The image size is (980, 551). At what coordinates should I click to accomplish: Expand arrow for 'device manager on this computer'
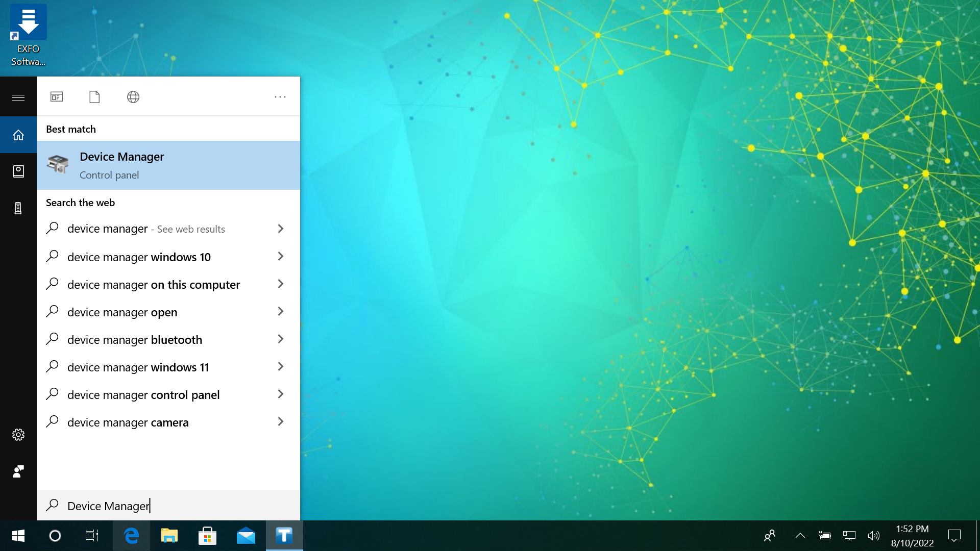(x=280, y=284)
